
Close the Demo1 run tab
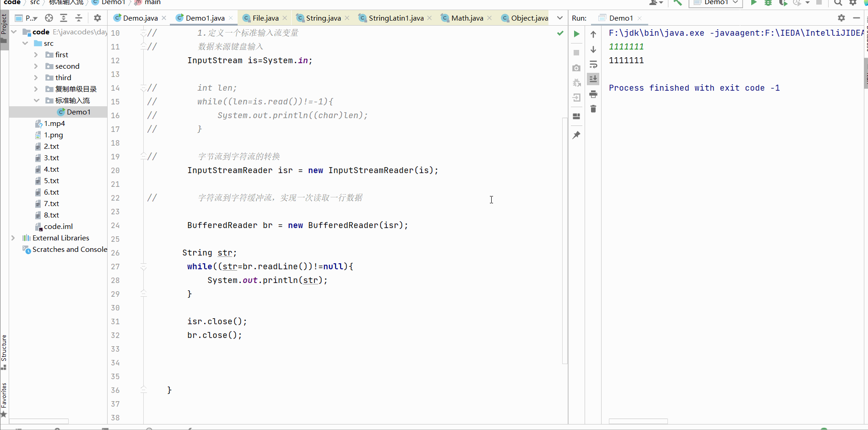(640, 18)
